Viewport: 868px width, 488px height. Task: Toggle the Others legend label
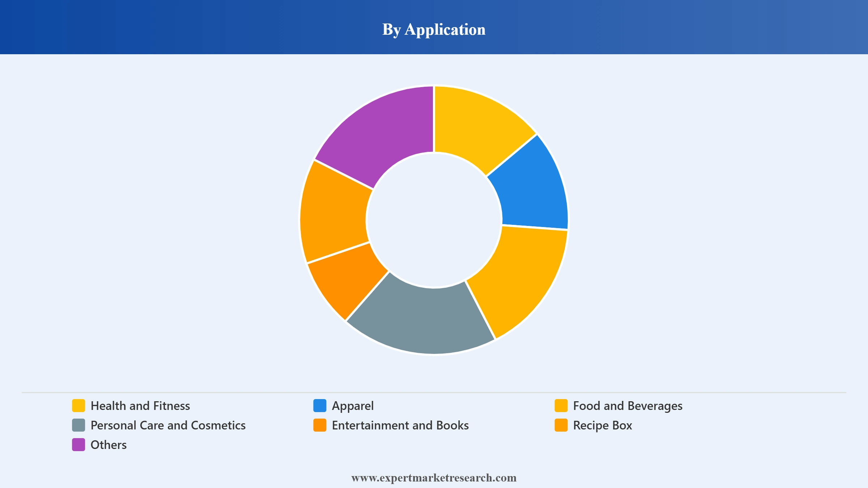pos(109,445)
